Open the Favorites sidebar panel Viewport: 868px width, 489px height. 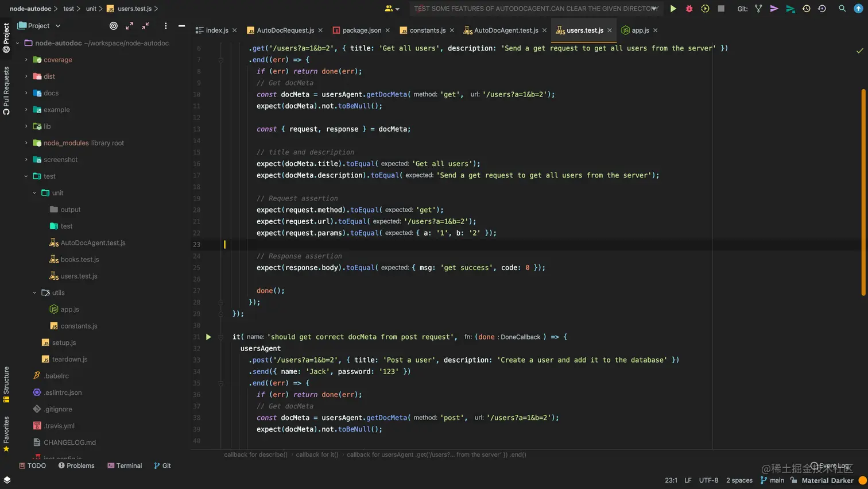tap(6, 434)
